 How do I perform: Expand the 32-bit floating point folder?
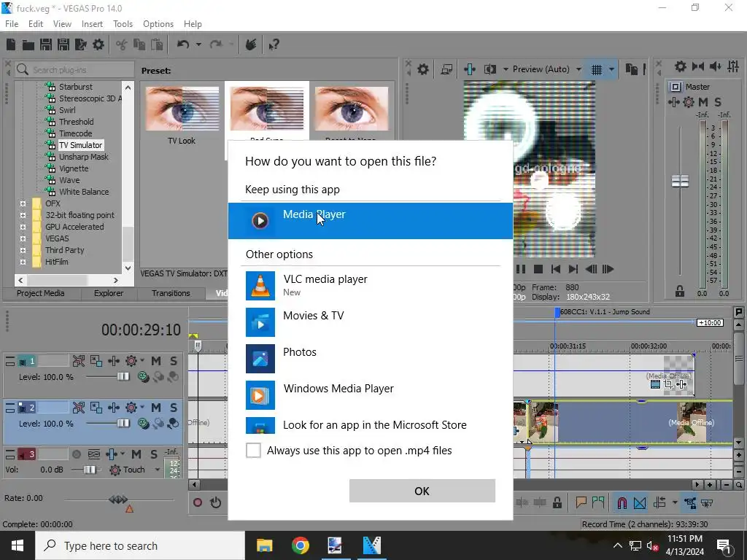click(23, 215)
